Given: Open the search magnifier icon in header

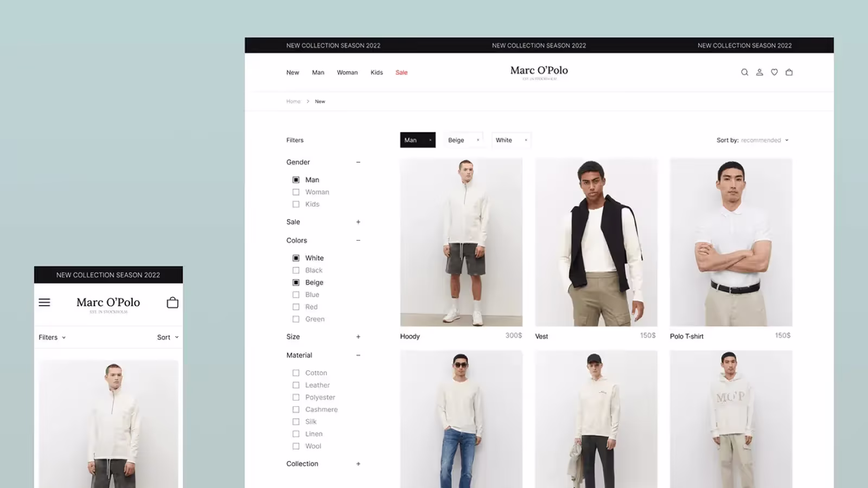Looking at the screenshot, I should [x=744, y=72].
